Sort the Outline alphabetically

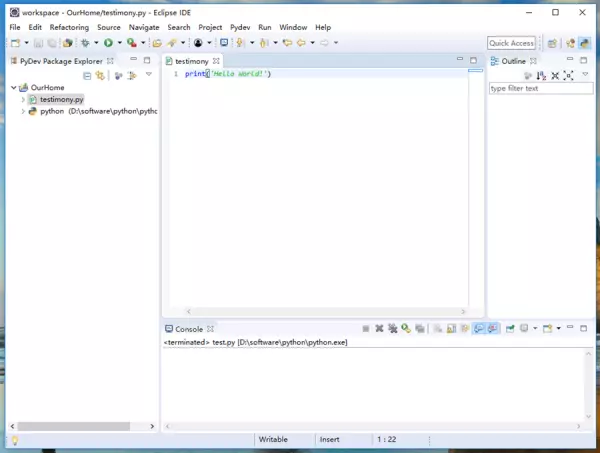coord(541,76)
